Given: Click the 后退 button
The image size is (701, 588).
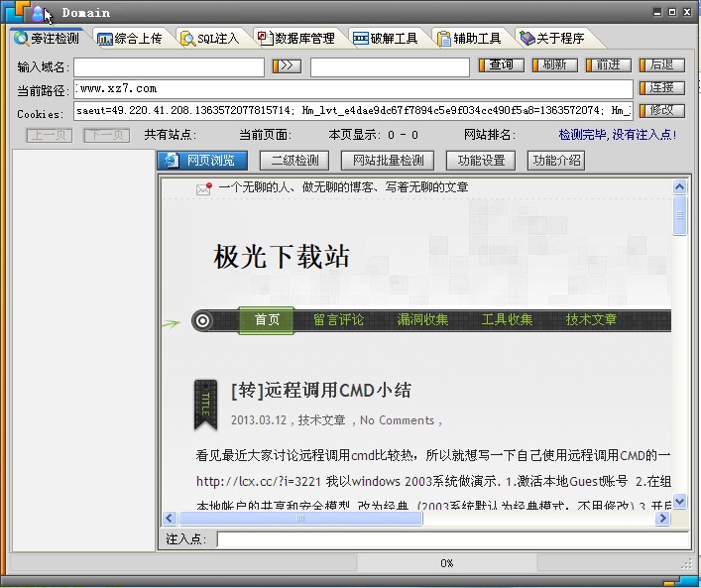Looking at the screenshot, I should click(662, 65).
